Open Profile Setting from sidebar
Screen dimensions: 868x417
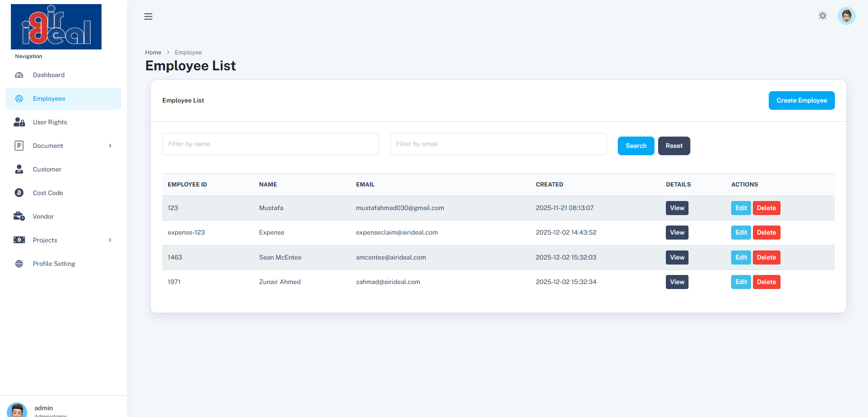[63, 264]
